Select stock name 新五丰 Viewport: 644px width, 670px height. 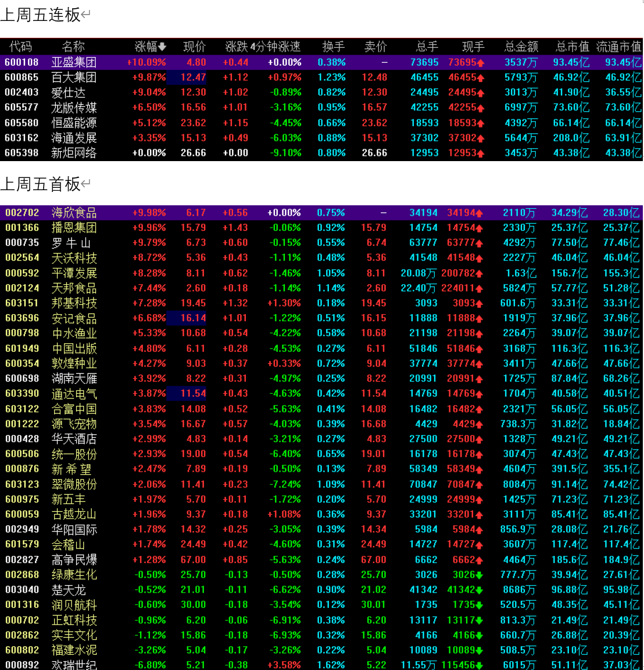pos(69,500)
